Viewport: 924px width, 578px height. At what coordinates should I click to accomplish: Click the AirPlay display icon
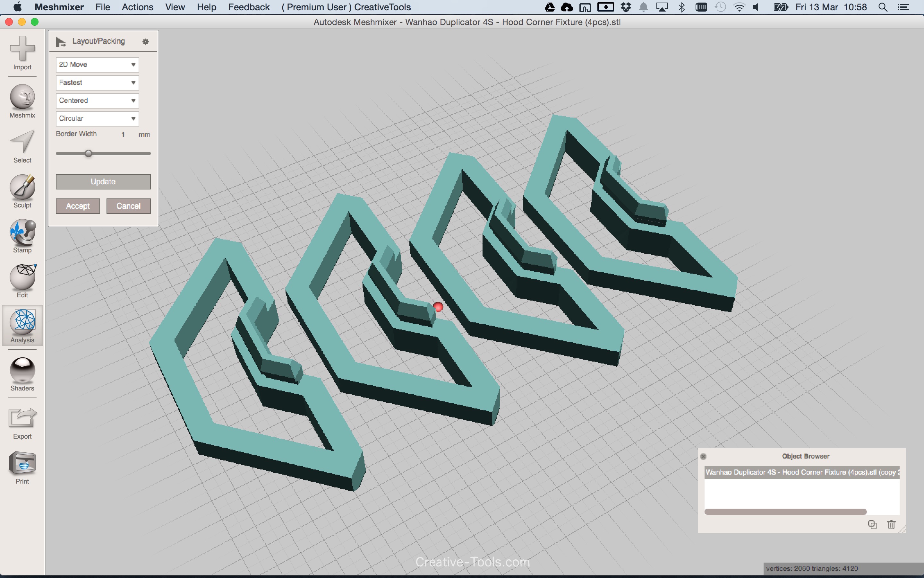tap(662, 7)
